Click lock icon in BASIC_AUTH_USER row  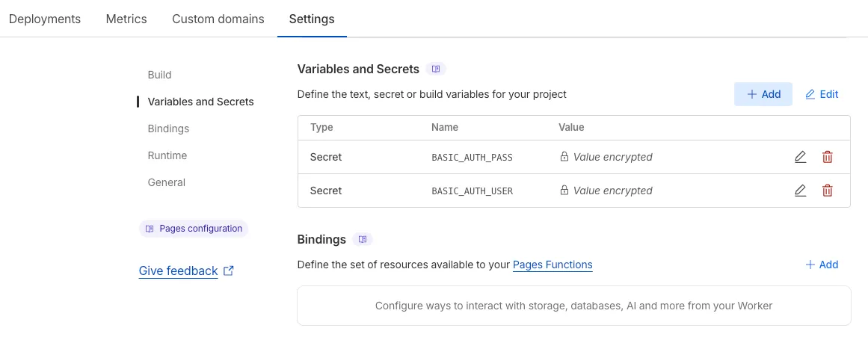(x=564, y=191)
